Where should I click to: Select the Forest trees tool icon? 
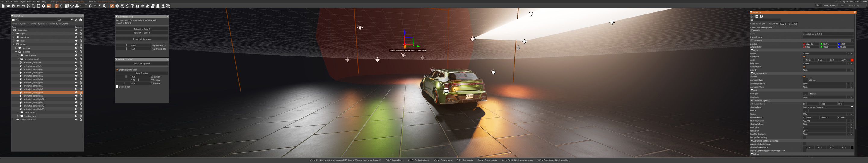click(137, 6)
